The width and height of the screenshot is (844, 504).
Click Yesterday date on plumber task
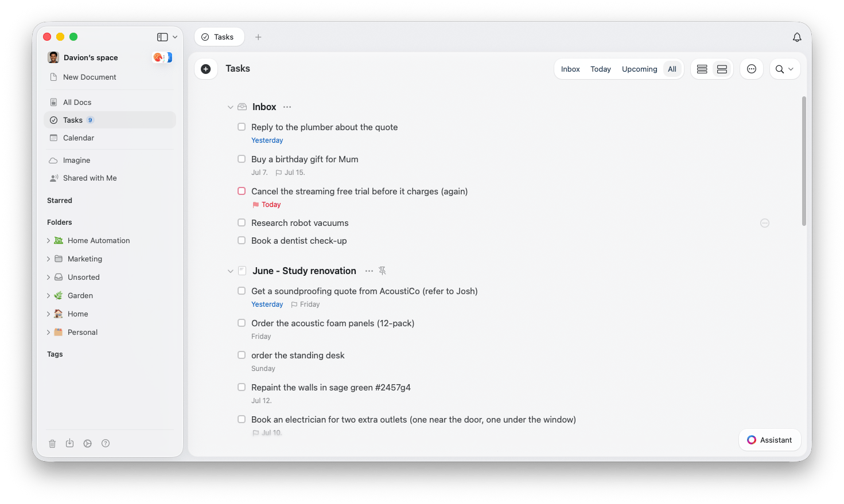click(267, 140)
